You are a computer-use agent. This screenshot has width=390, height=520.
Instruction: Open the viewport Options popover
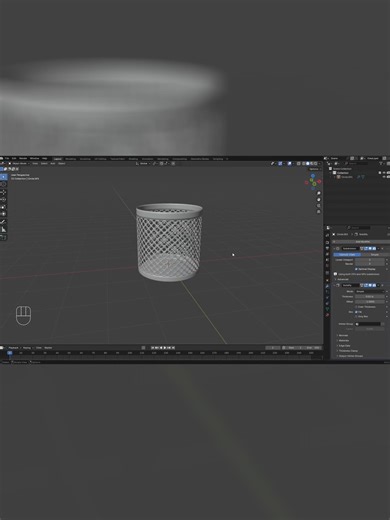[x=314, y=169]
